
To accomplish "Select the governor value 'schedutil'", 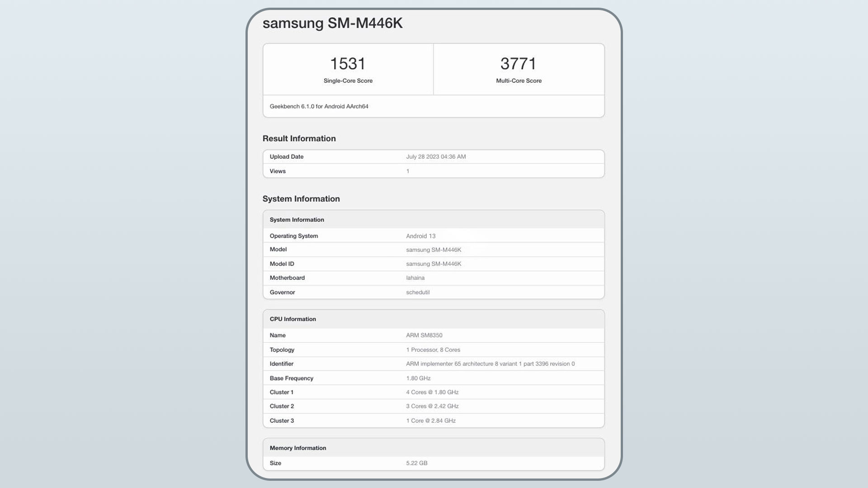I will pyautogui.click(x=418, y=292).
